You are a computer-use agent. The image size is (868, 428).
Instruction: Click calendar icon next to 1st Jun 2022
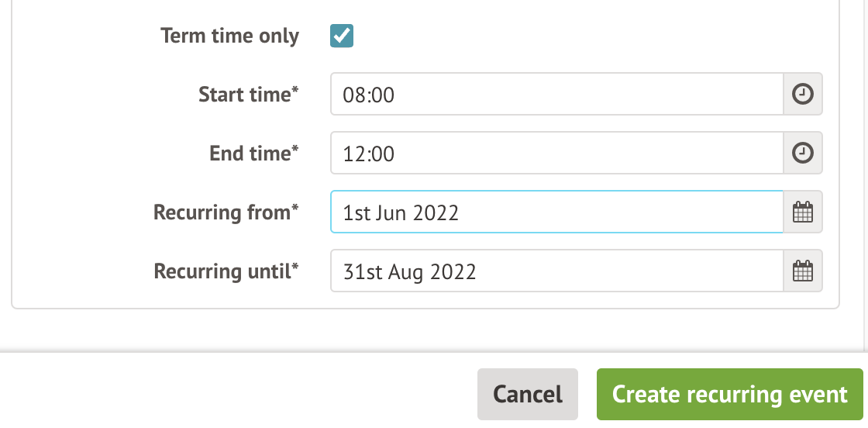[803, 212]
